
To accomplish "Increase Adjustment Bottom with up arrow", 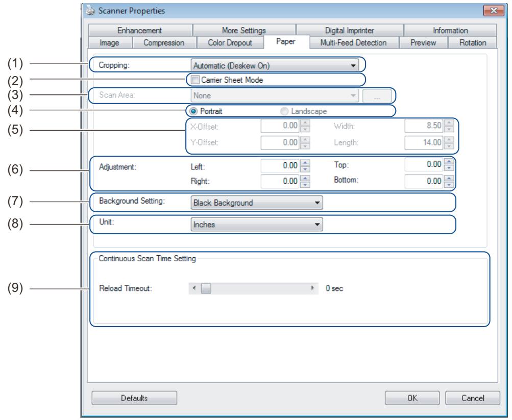I will tap(449, 178).
